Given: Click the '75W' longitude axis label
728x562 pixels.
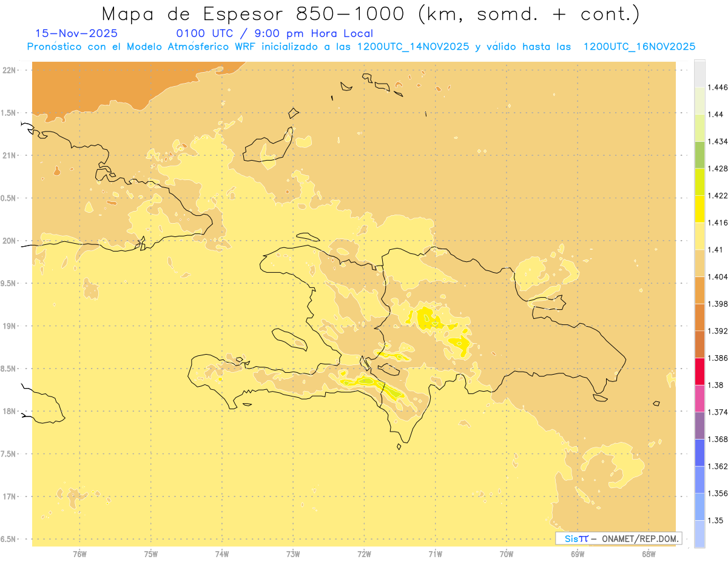Looking at the screenshot, I should coord(151,554).
